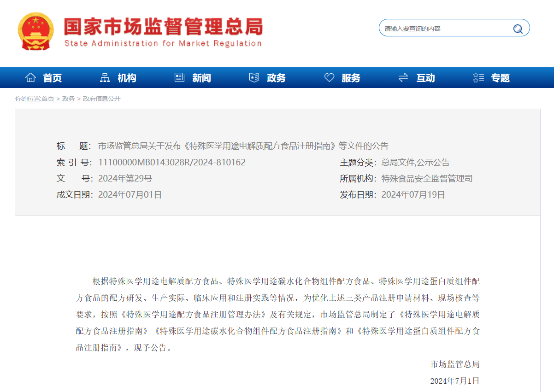Viewport: 554px width, 392px height.
Task: Click the exchange arrows icon beside 互动
Action: 403,78
